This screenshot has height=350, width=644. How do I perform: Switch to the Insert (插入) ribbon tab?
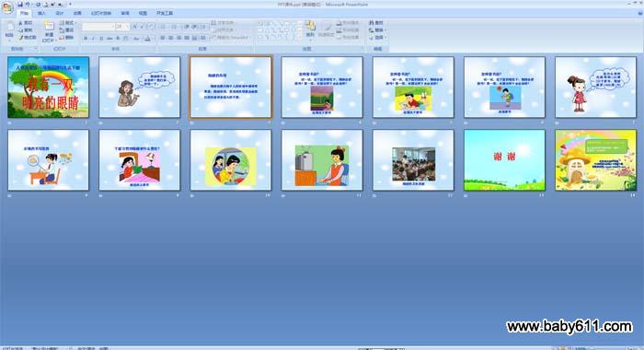[x=41, y=13]
